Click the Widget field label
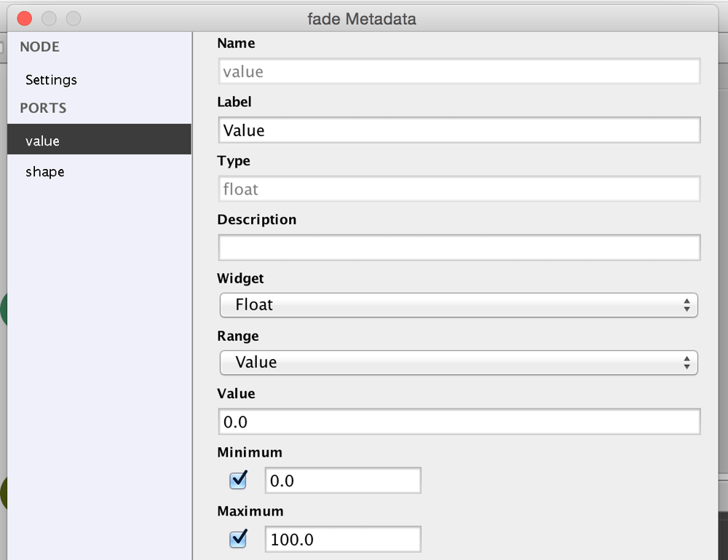This screenshot has height=560, width=728. click(240, 278)
